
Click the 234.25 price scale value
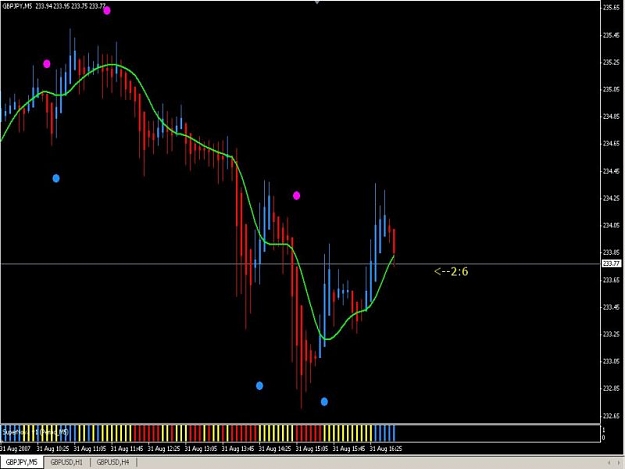(611, 198)
